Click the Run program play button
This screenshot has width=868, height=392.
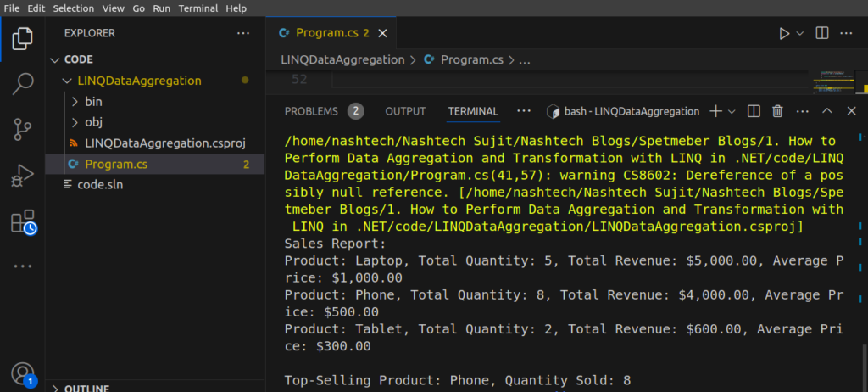[784, 33]
